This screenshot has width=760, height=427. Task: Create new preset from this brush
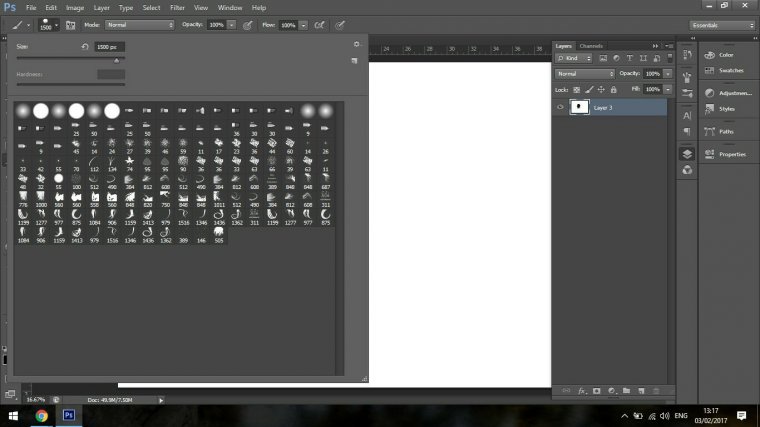(x=354, y=61)
